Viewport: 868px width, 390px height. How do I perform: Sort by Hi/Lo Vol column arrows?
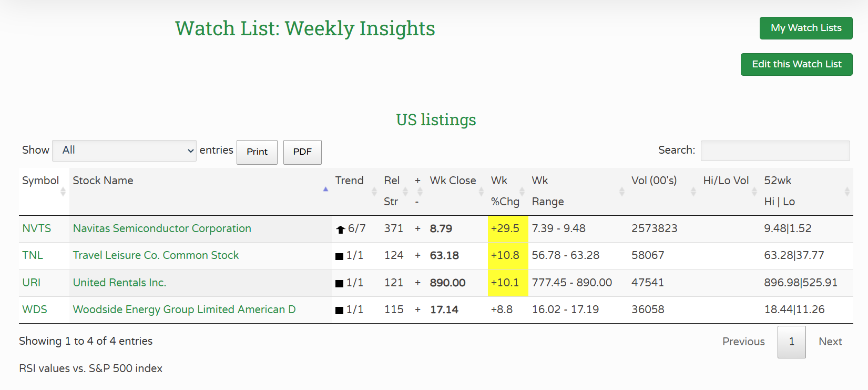754,191
